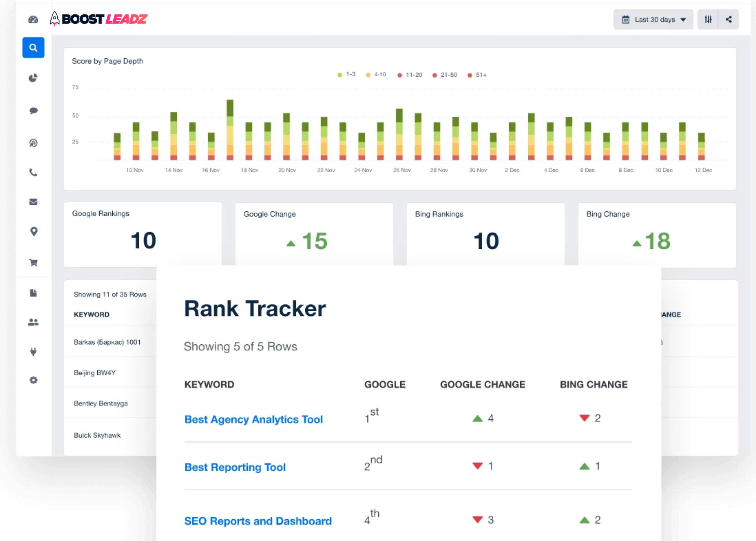The height and width of the screenshot is (541, 756).
Task: Open the map pin local icon
Action: click(x=34, y=232)
